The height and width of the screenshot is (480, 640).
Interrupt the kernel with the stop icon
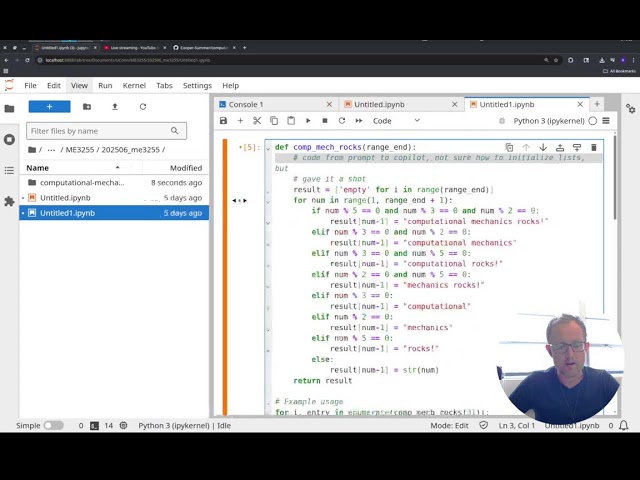pyautogui.click(x=324, y=121)
